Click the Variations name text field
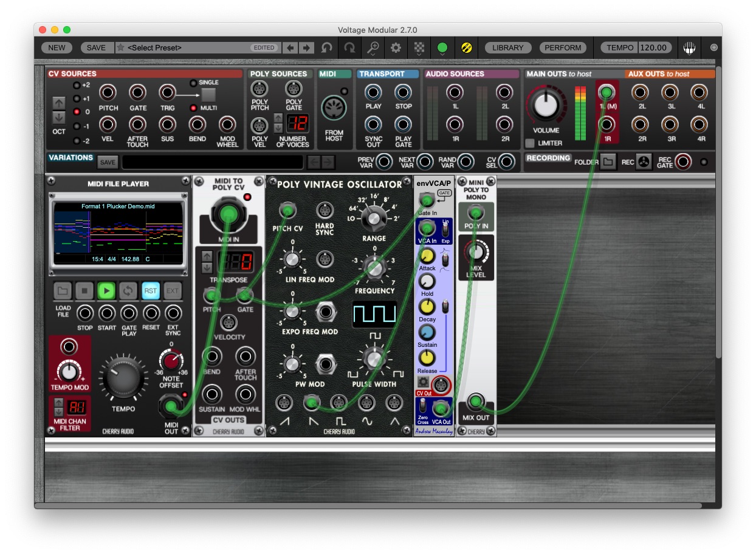756x554 pixels. (213, 162)
